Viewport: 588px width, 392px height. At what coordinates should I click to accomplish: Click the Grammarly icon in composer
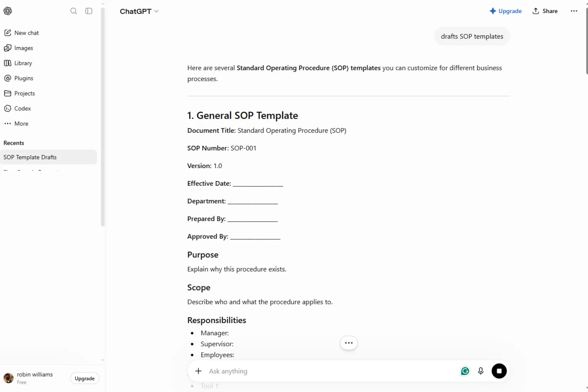point(465,371)
